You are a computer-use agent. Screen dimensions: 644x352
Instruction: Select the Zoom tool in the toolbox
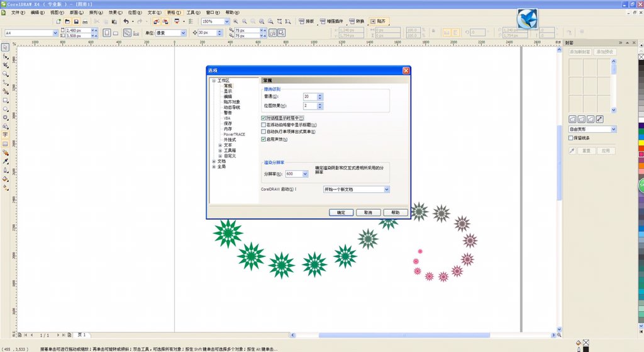pos(5,74)
